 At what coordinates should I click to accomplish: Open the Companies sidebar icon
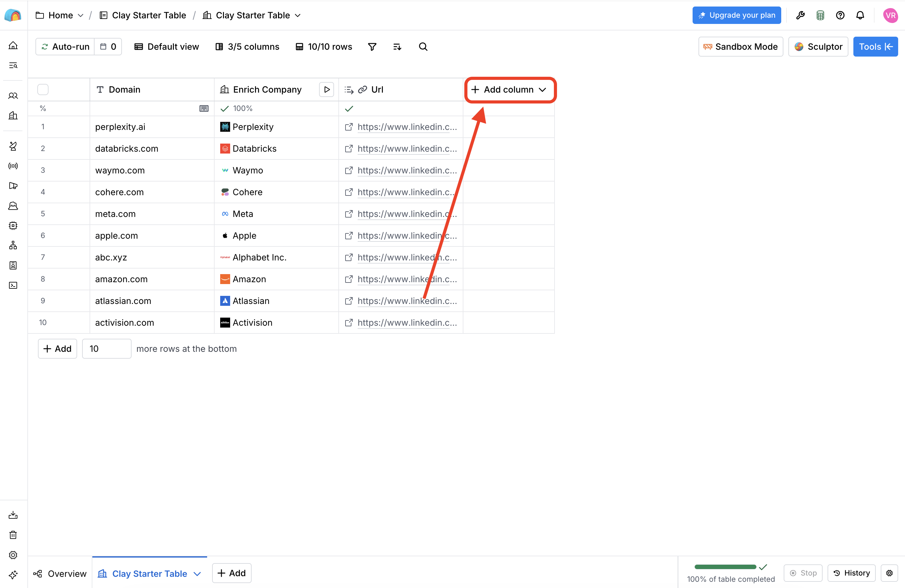tap(13, 116)
